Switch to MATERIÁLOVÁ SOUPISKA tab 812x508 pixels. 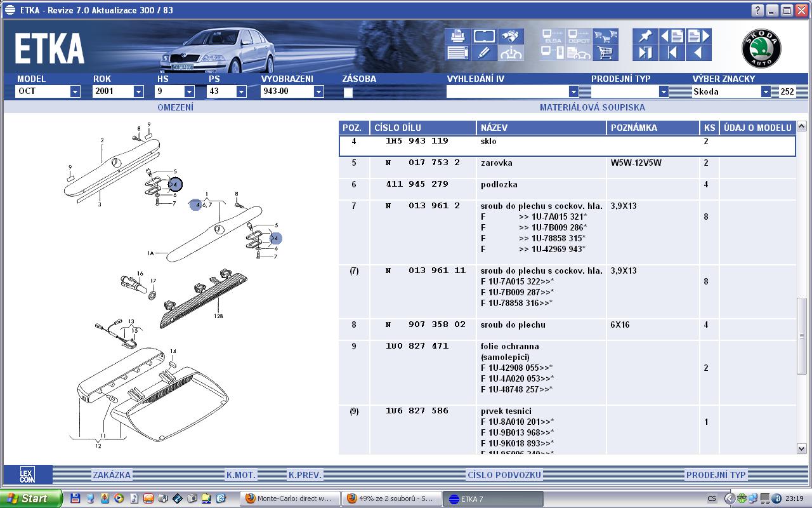pos(592,107)
